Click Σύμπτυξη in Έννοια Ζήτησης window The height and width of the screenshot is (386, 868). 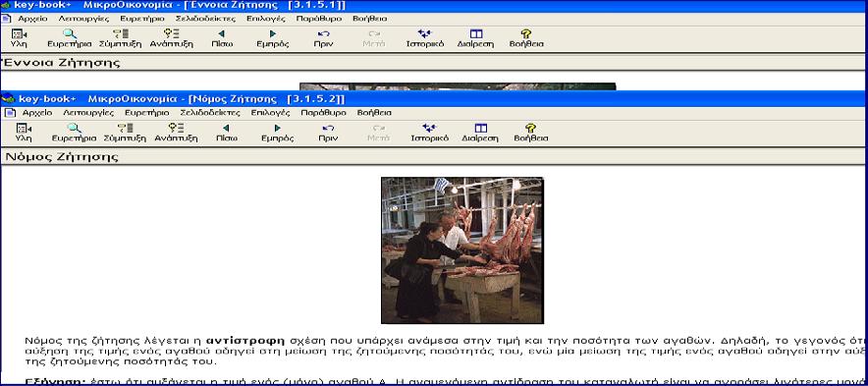121,38
